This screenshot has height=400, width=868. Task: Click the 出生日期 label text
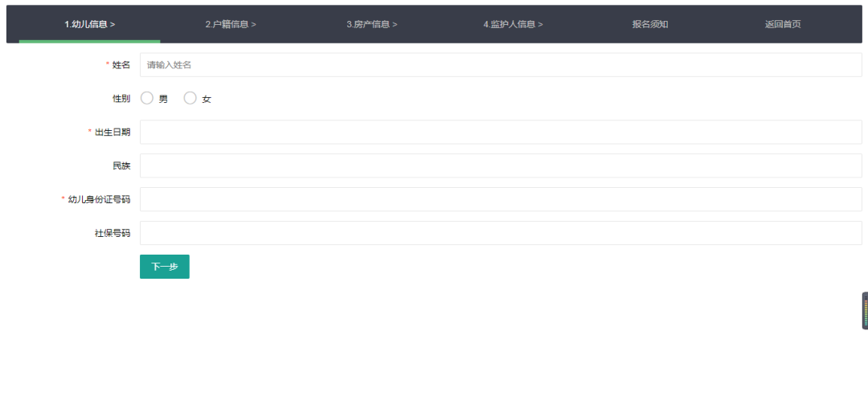[x=113, y=133]
